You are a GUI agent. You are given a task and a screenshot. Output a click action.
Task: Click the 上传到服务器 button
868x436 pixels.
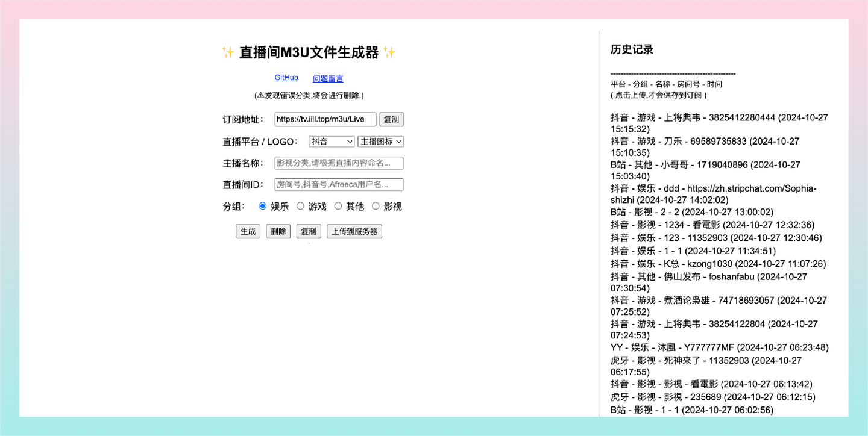[354, 231]
